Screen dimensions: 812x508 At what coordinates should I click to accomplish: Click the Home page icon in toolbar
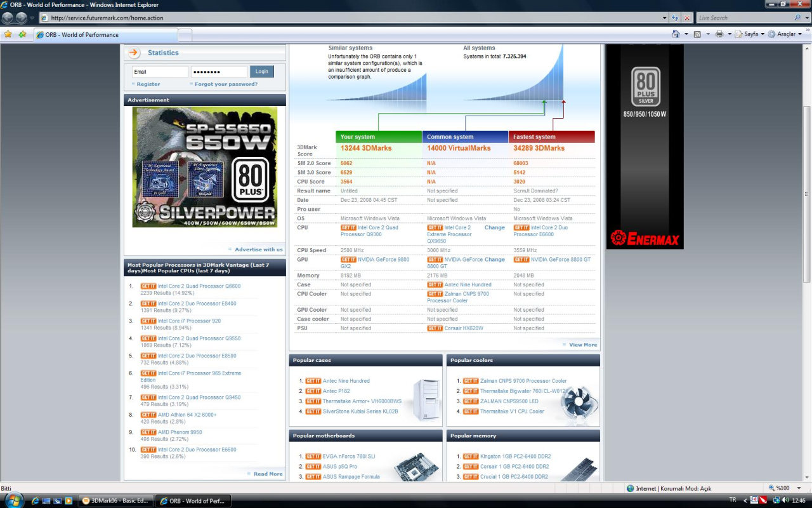[676, 34]
